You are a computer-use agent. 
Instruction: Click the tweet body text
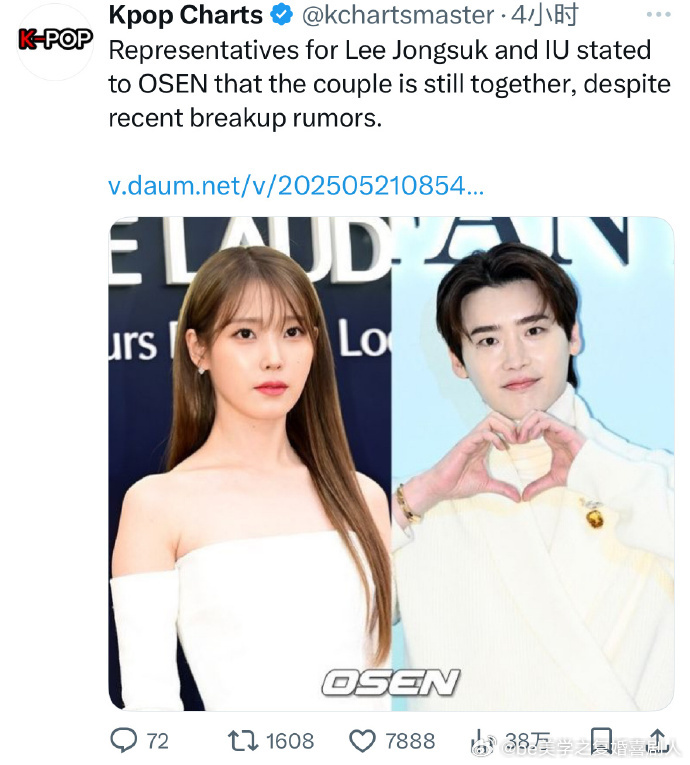point(389,84)
